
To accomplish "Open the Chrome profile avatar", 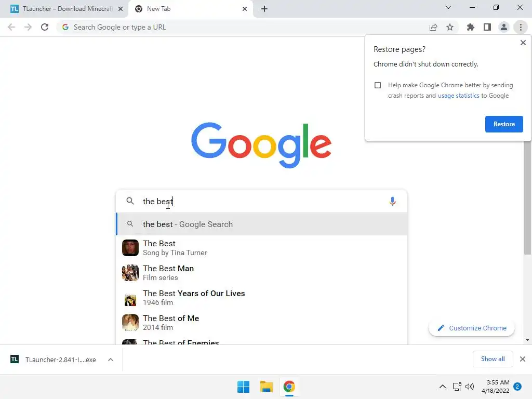I will [504, 27].
